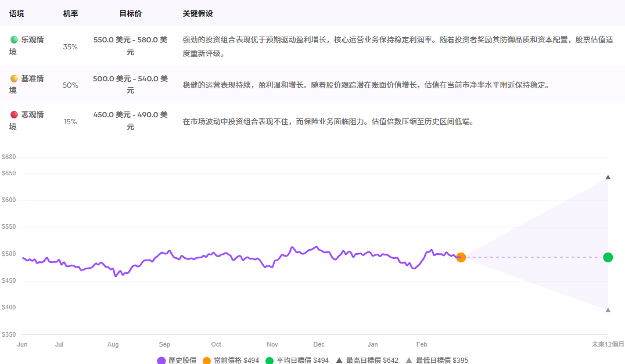The height and width of the screenshot is (364, 625).
Task: Click the green average target marker on chart
Action: click(x=608, y=256)
